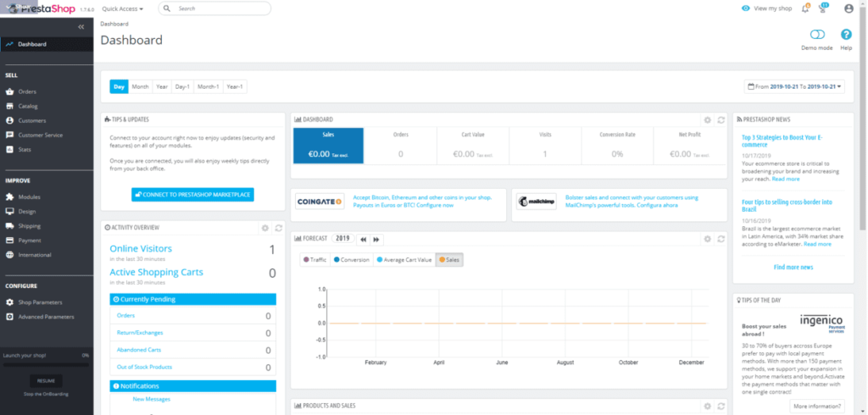
Task: Click the Launch your shop progress bar
Action: 46,365
